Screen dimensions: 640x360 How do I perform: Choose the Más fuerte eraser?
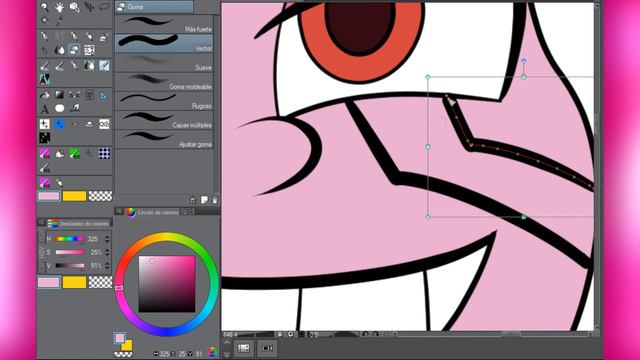[x=164, y=24]
